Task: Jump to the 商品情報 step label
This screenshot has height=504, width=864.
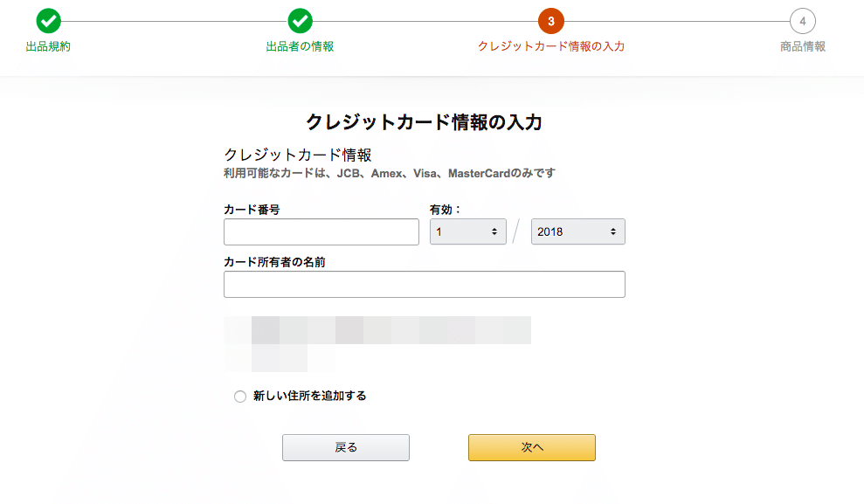Action: coord(803,46)
